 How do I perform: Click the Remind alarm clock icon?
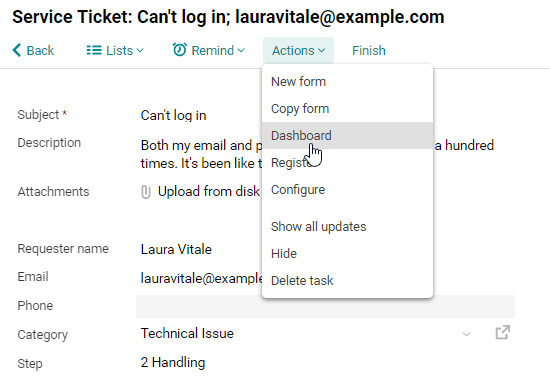[x=180, y=50]
